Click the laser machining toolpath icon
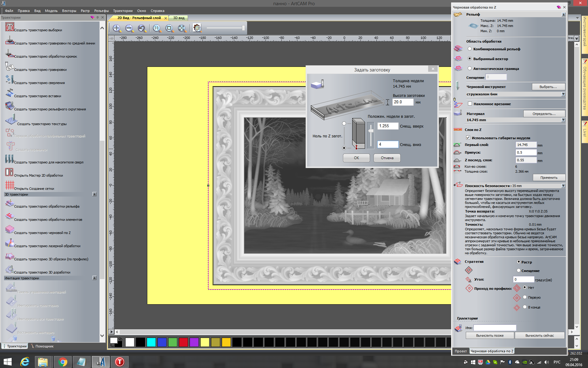The image size is (588, 368). coord(9,243)
